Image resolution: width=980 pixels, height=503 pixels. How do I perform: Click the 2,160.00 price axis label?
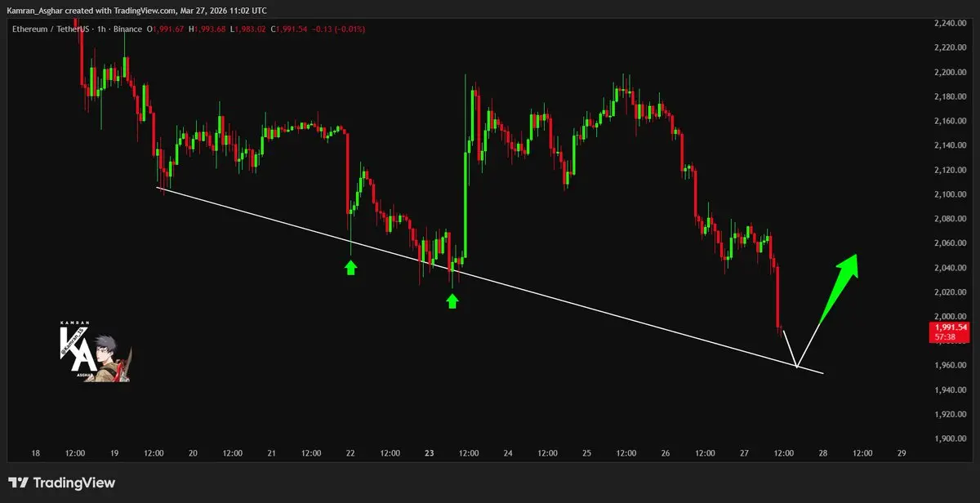click(x=950, y=121)
